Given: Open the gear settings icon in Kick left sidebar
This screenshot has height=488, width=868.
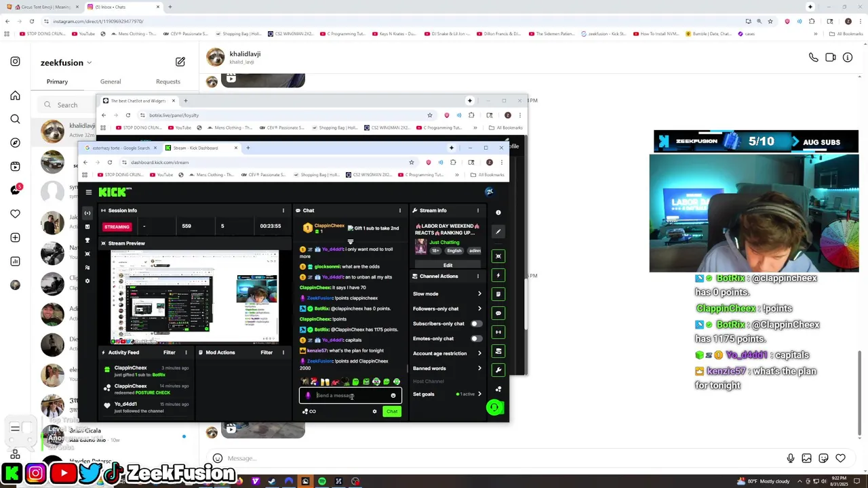Looking at the screenshot, I should coord(87,281).
